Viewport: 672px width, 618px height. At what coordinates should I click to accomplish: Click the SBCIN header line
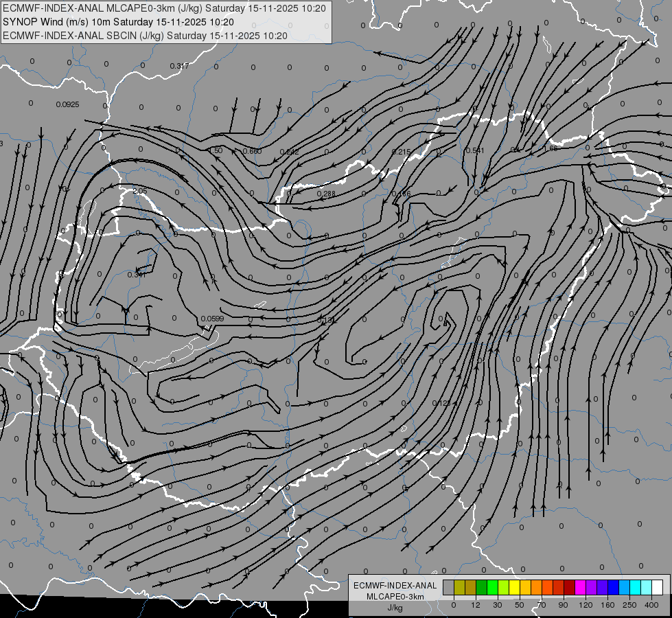pyautogui.click(x=145, y=36)
